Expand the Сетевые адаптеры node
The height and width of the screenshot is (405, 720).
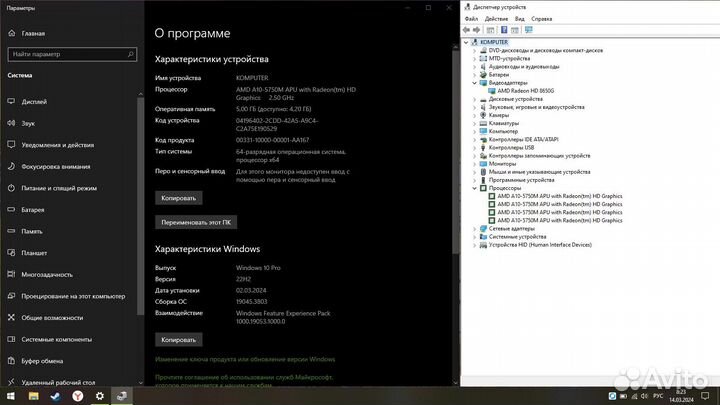(474, 228)
